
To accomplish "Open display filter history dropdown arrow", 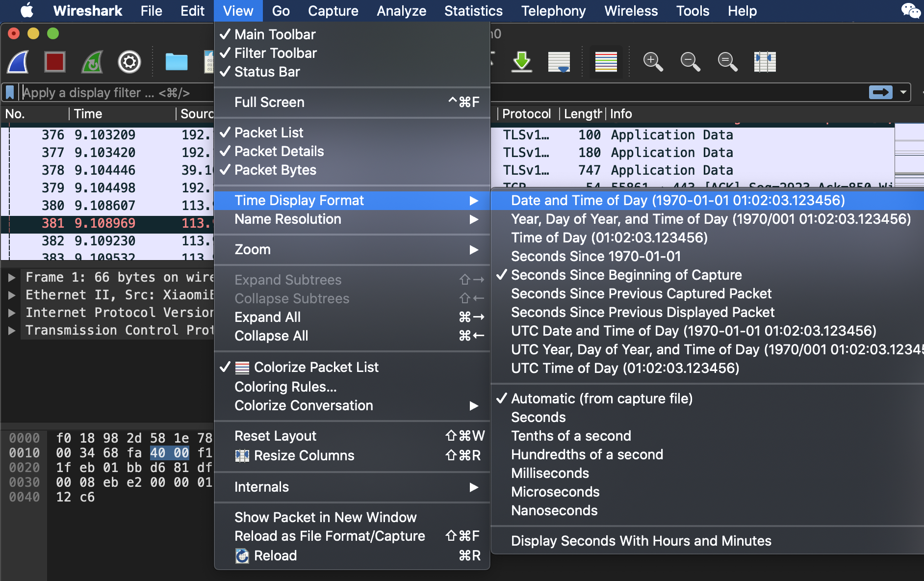I will (903, 92).
